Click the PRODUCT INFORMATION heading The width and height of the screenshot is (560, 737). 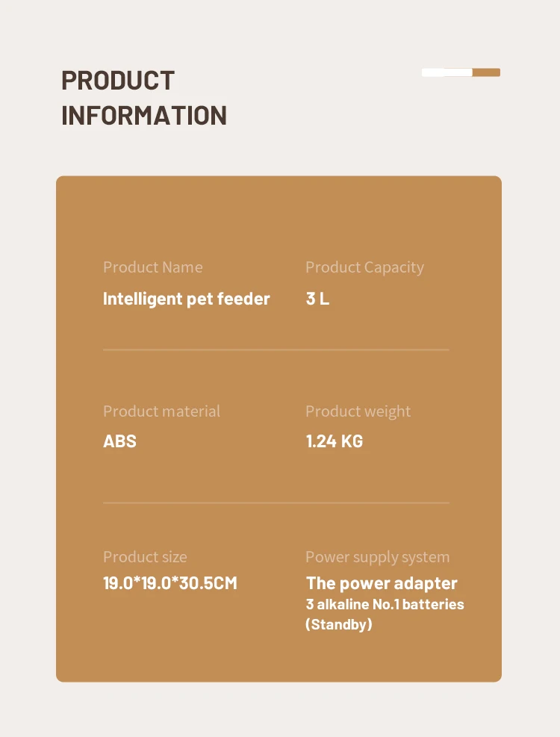point(143,98)
